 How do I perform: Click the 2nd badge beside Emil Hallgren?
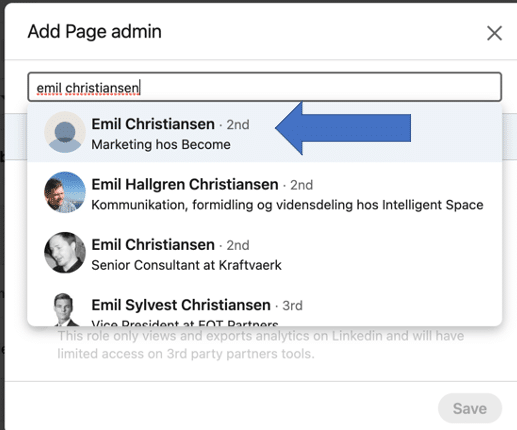click(301, 185)
